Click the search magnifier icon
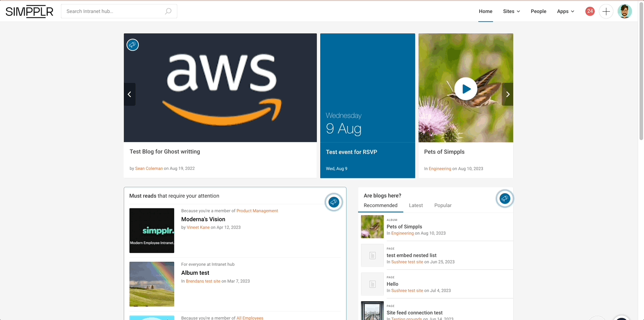This screenshot has height=320, width=644. (x=168, y=11)
